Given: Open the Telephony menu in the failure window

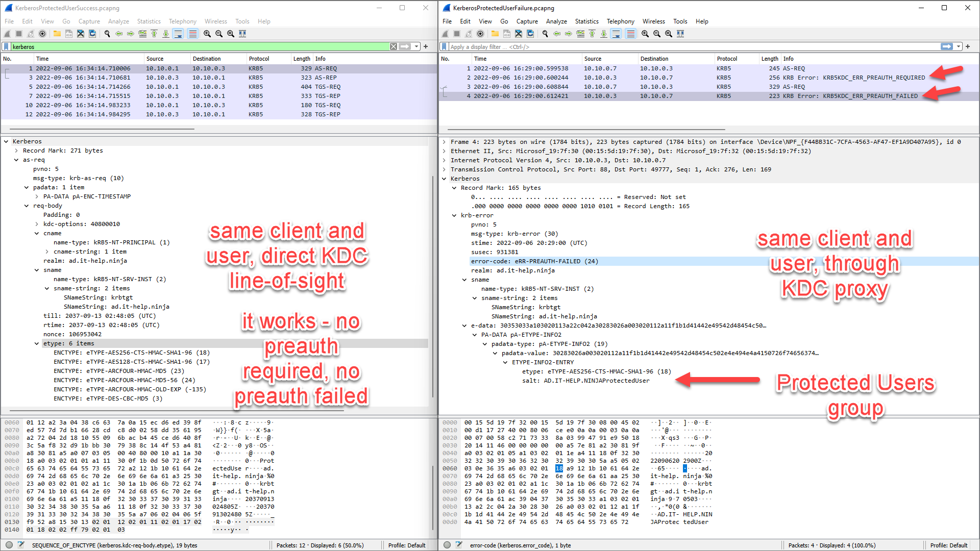Looking at the screenshot, I should click(621, 21).
